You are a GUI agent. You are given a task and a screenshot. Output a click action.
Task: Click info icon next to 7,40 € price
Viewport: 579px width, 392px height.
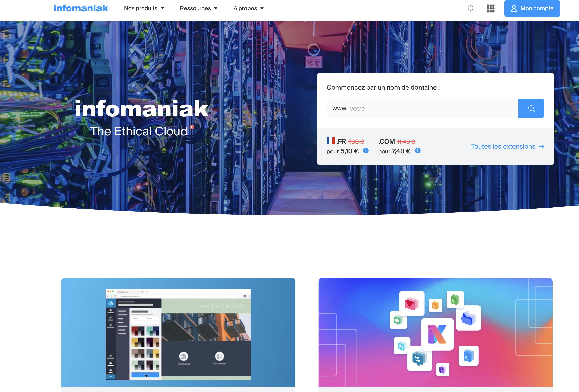click(x=417, y=151)
